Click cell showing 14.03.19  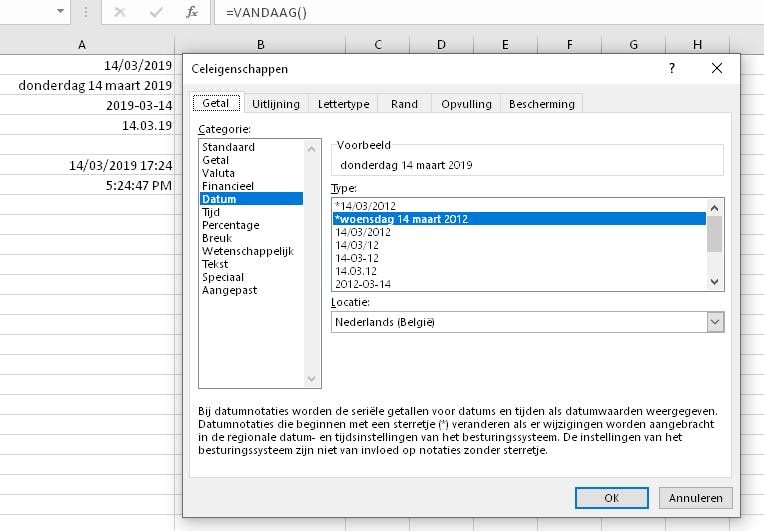coord(87,125)
